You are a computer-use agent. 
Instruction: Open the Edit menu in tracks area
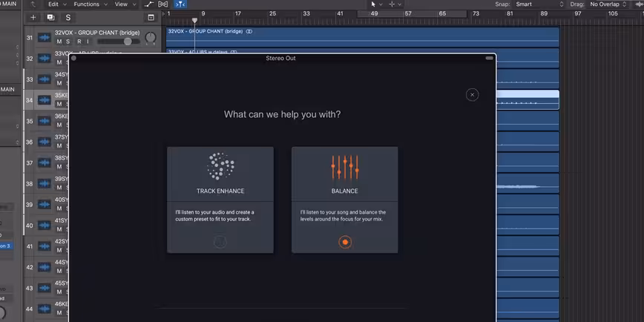click(x=56, y=4)
